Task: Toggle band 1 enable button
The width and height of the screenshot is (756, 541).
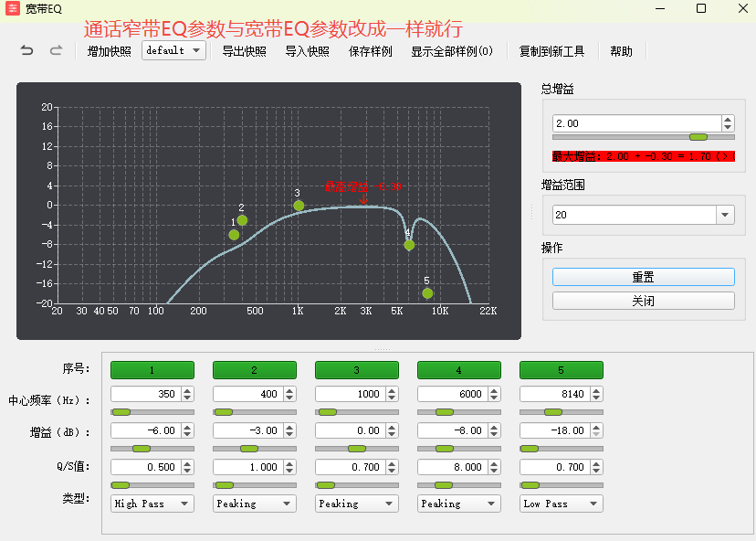Action: click(152, 370)
